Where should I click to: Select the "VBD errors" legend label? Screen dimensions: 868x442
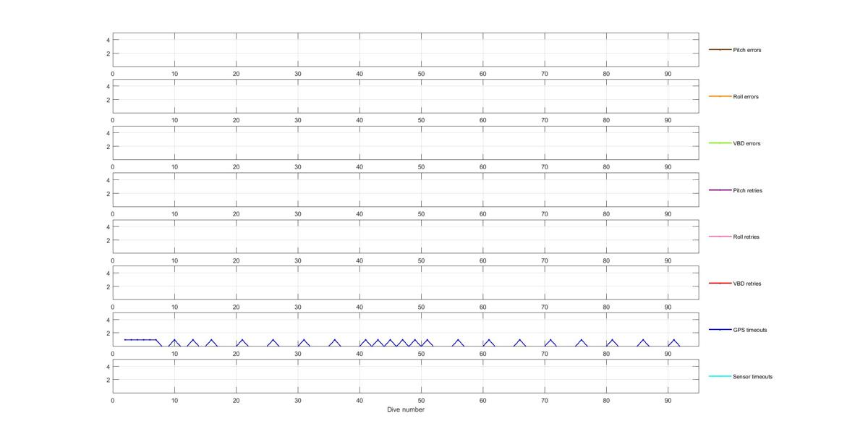point(746,143)
